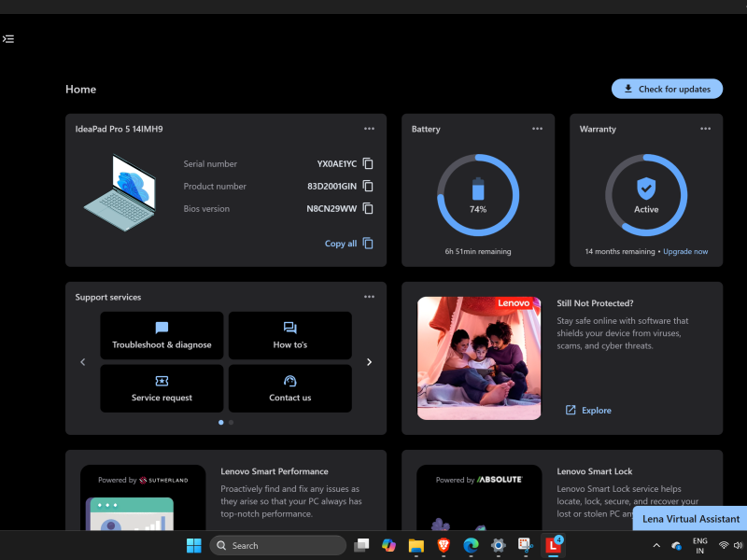Show previous Support services page

click(82, 361)
